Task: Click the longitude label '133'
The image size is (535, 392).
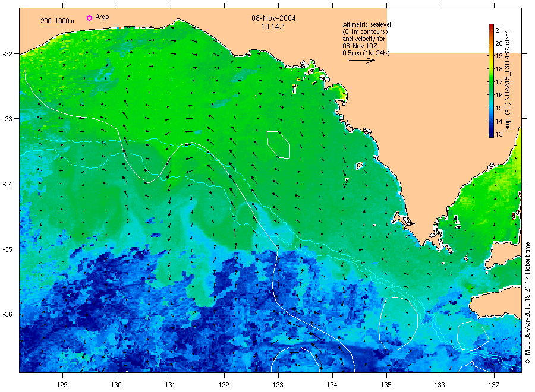Action: coord(278,385)
